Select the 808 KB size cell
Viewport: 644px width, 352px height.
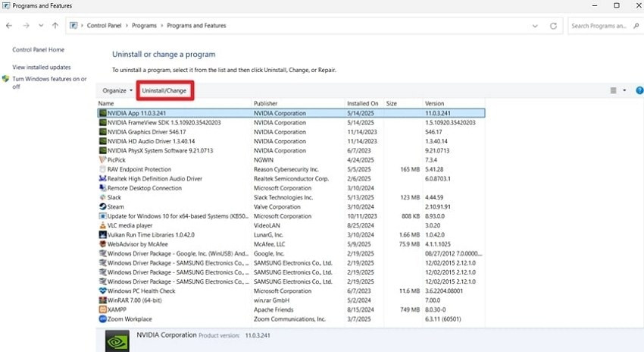click(411, 216)
